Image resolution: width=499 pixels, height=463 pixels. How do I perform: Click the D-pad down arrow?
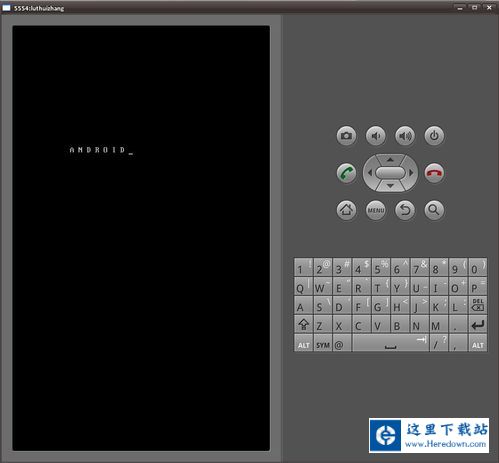coord(390,186)
